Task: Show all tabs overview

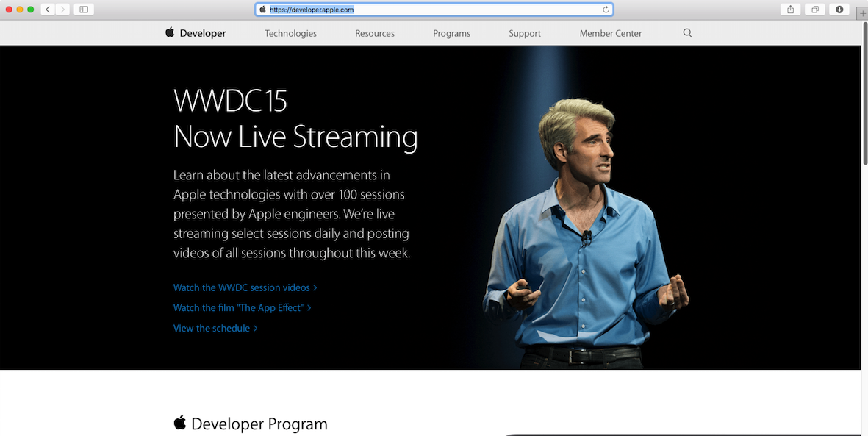Action: pos(815,10)
